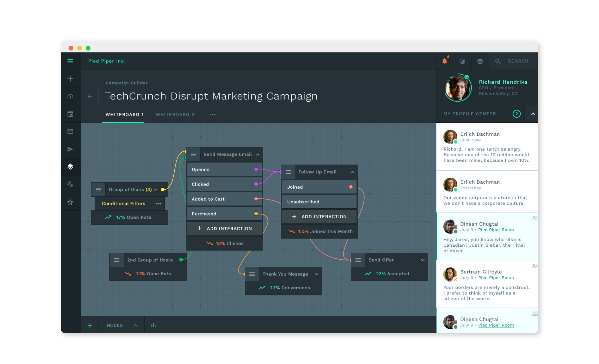Click the 13% Clicked stat
The image size is (599, 364).
[x=225, y=243]
